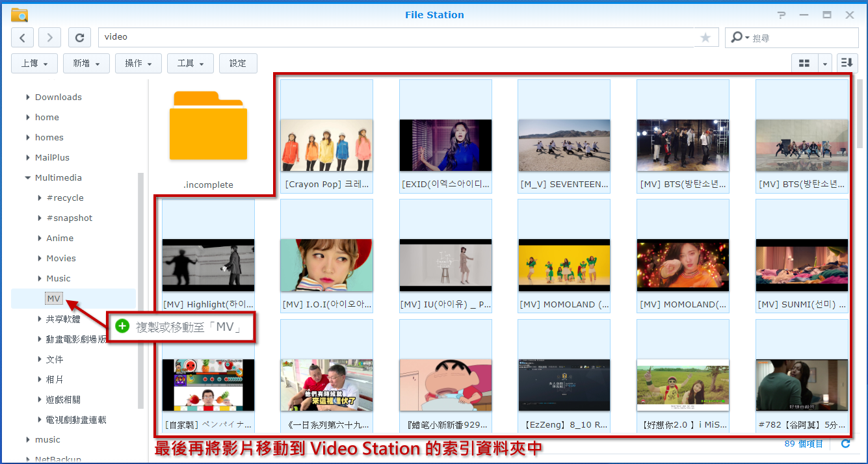Click the folder tree vertical scrollbar
The width and height of the screenshot is (868, 464).
point(140,290)
